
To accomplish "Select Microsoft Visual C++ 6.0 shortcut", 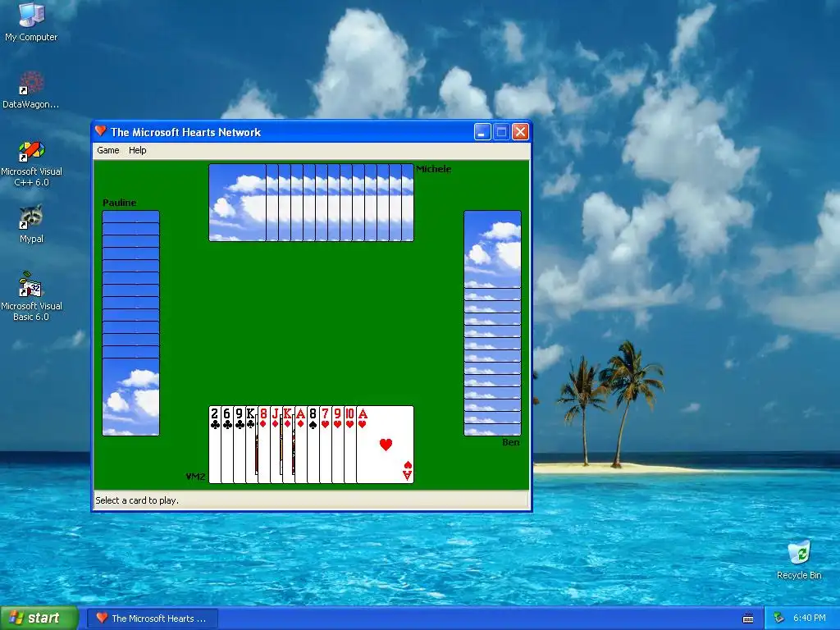I will coord(31,163).
